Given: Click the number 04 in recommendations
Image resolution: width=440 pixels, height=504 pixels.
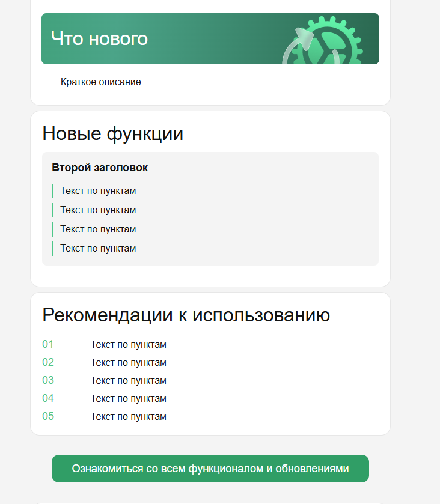Looking at the screenshot, I should pos(48,398).
